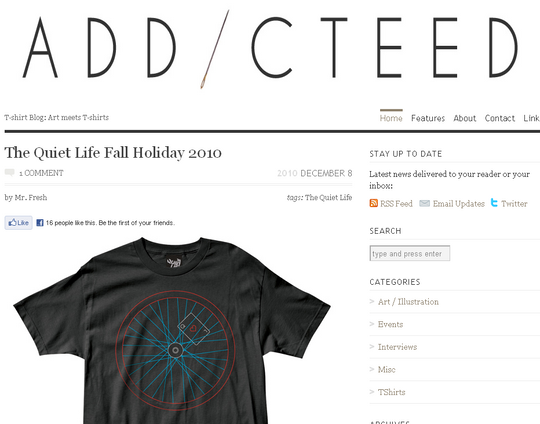The height and width of the screenshot is (424, 540).
Task: Open the TShirts category link
Action: pos(392,392)
